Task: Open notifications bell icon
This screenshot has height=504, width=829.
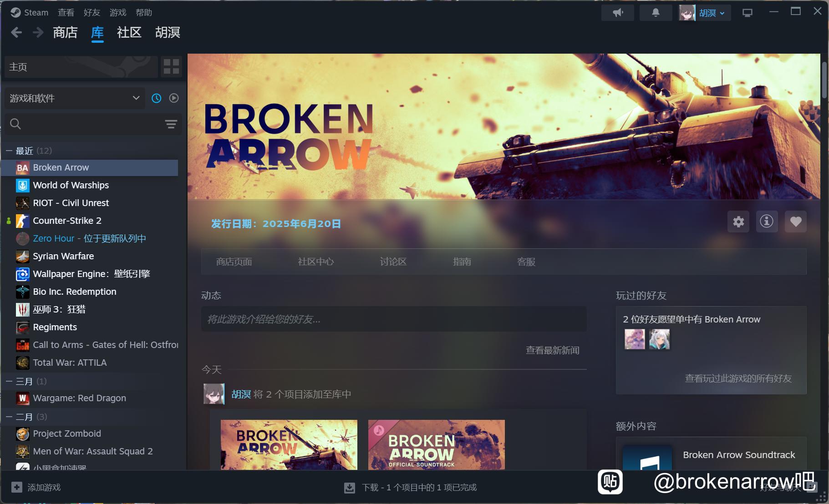Action: 656,13
